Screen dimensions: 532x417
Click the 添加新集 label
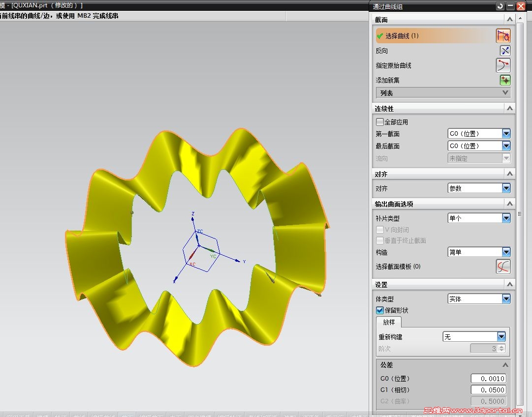click(387, 80)
